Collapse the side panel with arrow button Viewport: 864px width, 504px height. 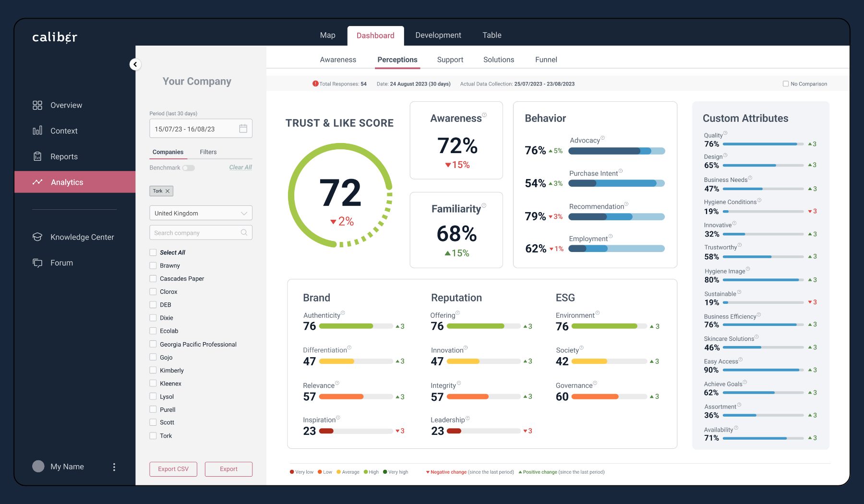click(x=135, y=64)
